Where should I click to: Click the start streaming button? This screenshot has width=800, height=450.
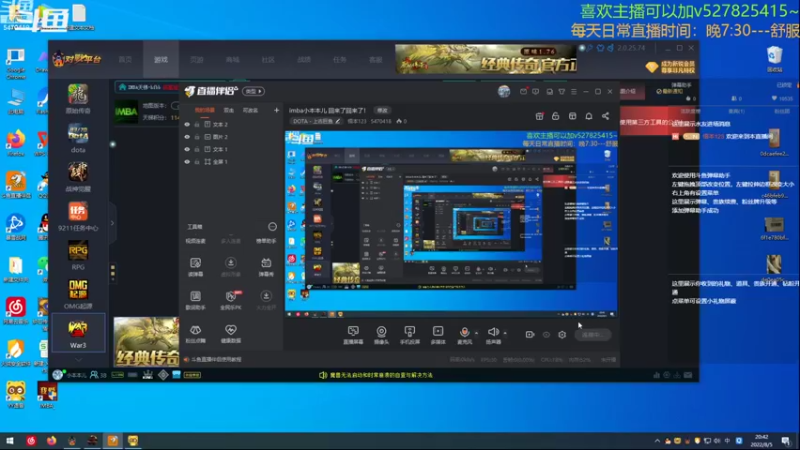(592, 335)
